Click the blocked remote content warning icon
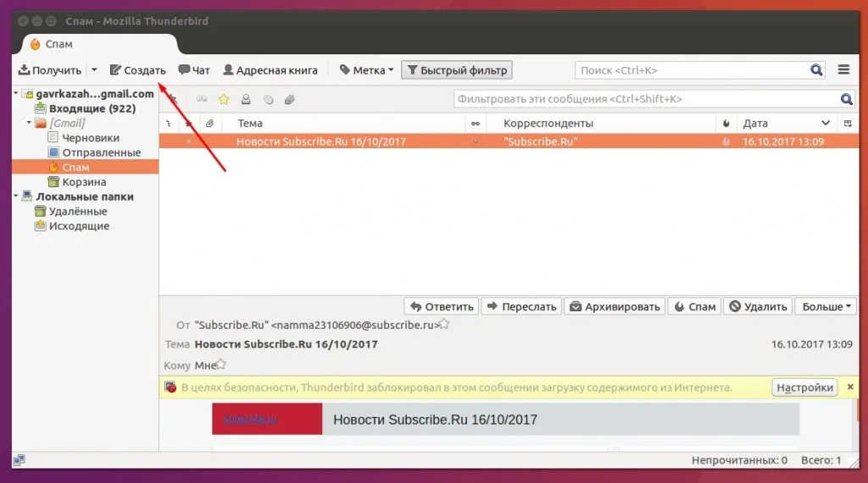 [170, 387]
